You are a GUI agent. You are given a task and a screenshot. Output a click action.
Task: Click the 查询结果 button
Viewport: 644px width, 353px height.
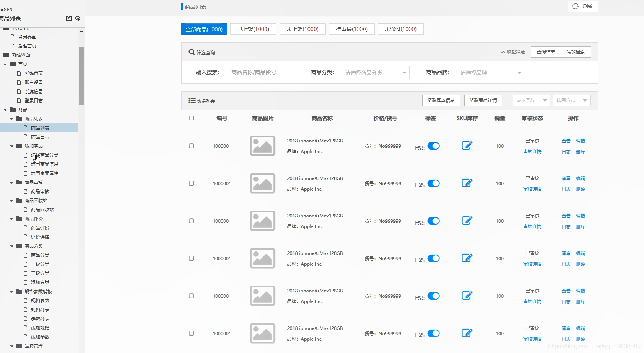546,52
